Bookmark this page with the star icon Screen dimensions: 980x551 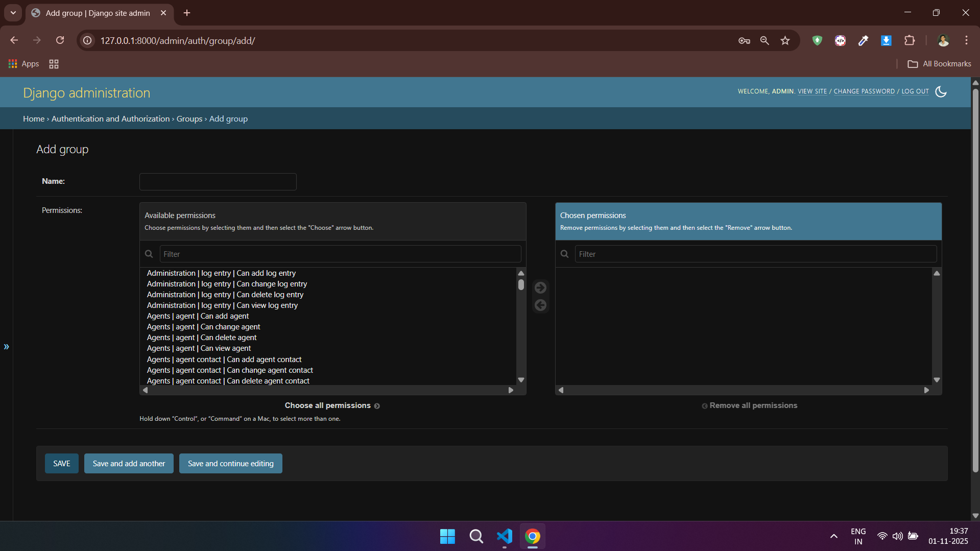pyautogui.click(x=785, y=40)
